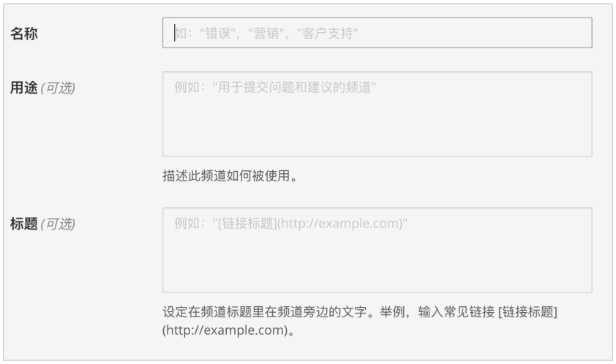Click inside the 用途 purpose text area
This screenshot has height=364, width=616.
click(x=378, y=114)
